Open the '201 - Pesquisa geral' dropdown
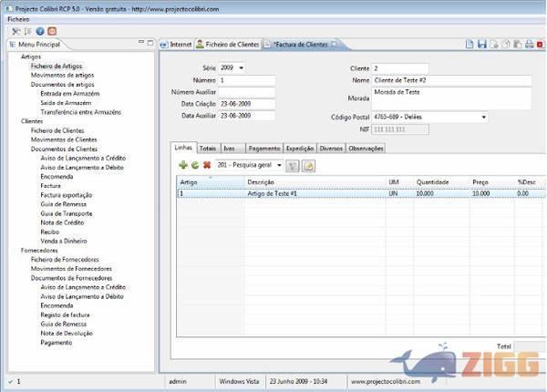 pyautogui.click(x=278, y=165)
